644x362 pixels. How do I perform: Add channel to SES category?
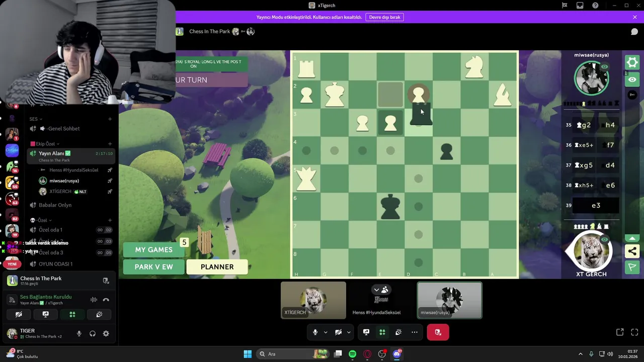pyautogui.click(x=110, y=119)
